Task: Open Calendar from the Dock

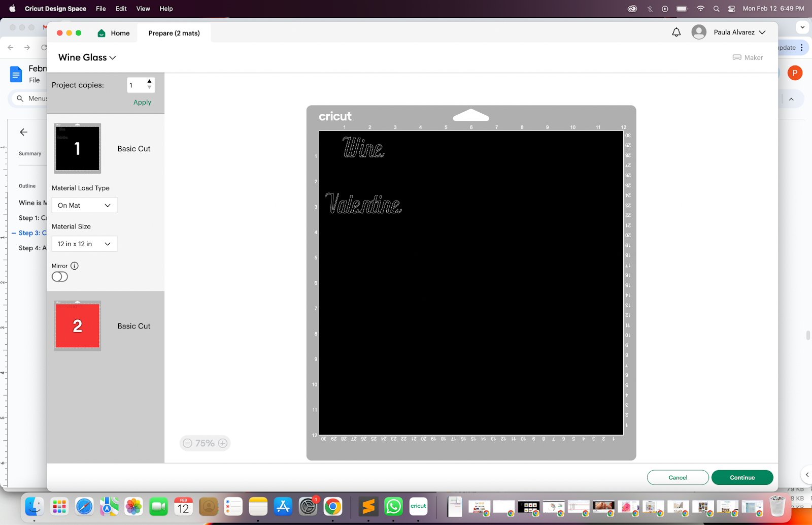Action: coord(184,506)
